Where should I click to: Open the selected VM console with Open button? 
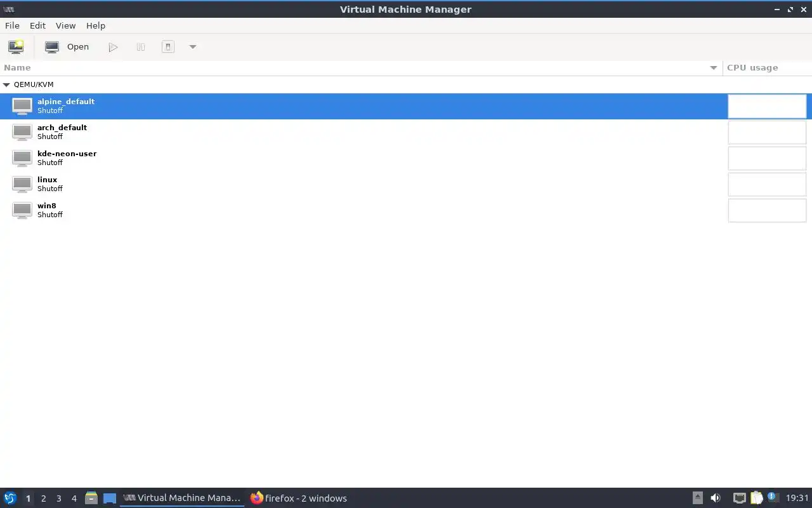67,47
